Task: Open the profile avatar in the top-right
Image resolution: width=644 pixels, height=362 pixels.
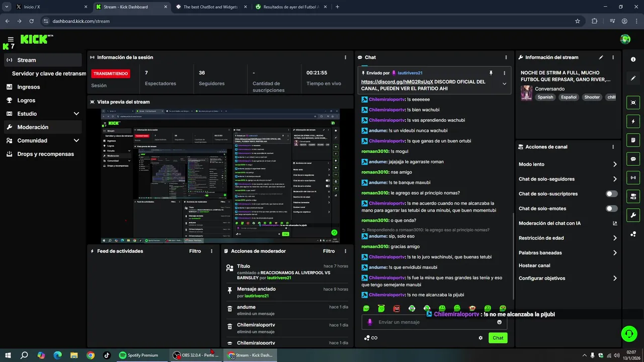Action: tap(625, 39)
